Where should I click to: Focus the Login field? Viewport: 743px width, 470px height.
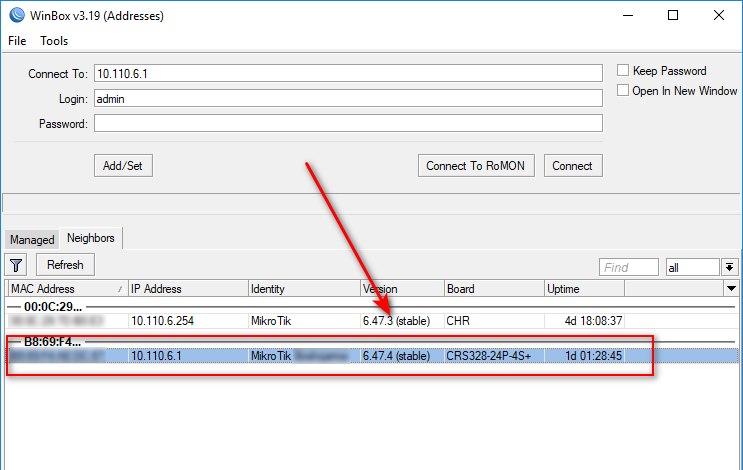(x=348, y=99)
